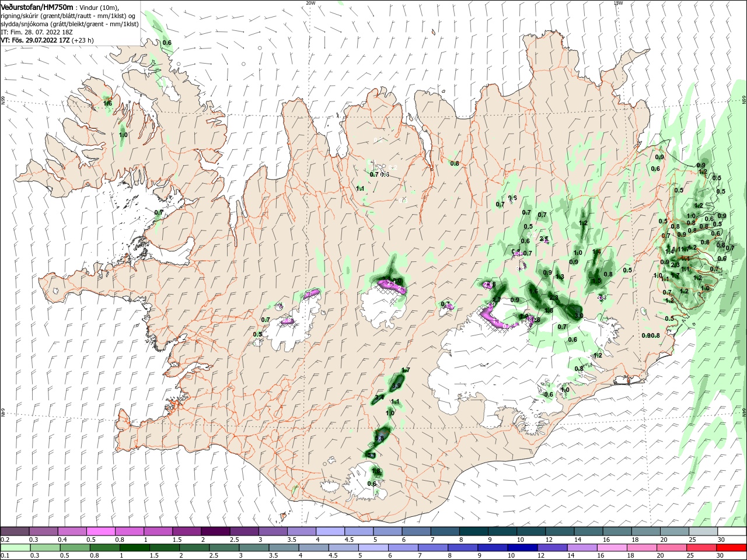747x560 pixels.
Task: Pick the lower legend swatch starting at 9
Action: click(x=493, y=548)
